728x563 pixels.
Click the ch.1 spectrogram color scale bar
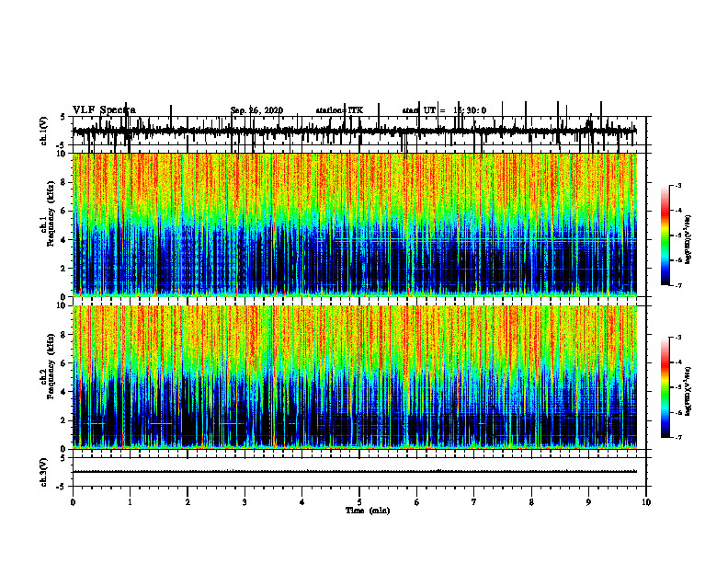(x=665, y=236)
